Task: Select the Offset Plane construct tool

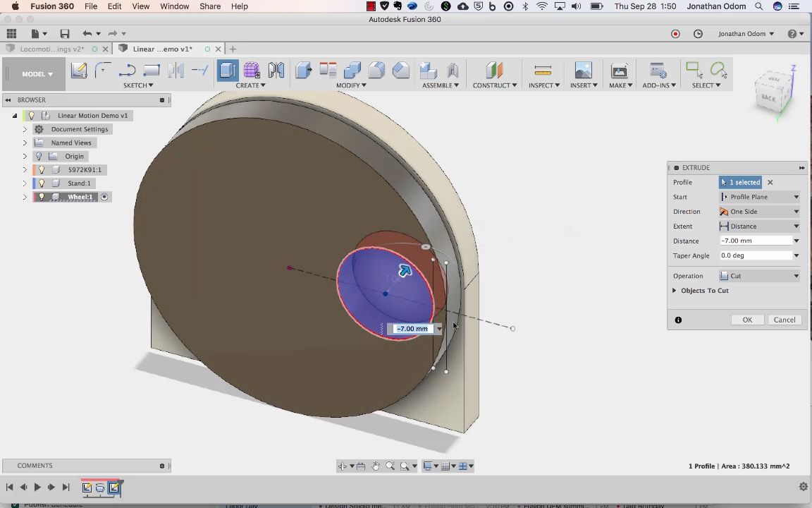Action: click(494, 70)
